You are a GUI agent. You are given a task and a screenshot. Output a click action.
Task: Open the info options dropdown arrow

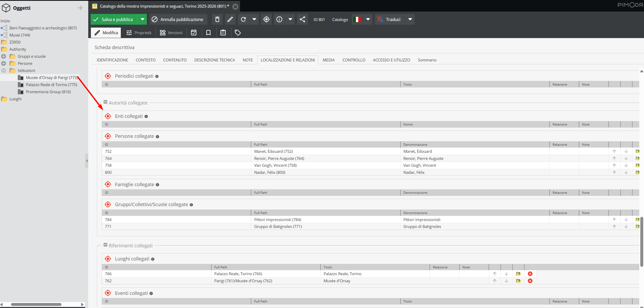click(x=290, y=19)
